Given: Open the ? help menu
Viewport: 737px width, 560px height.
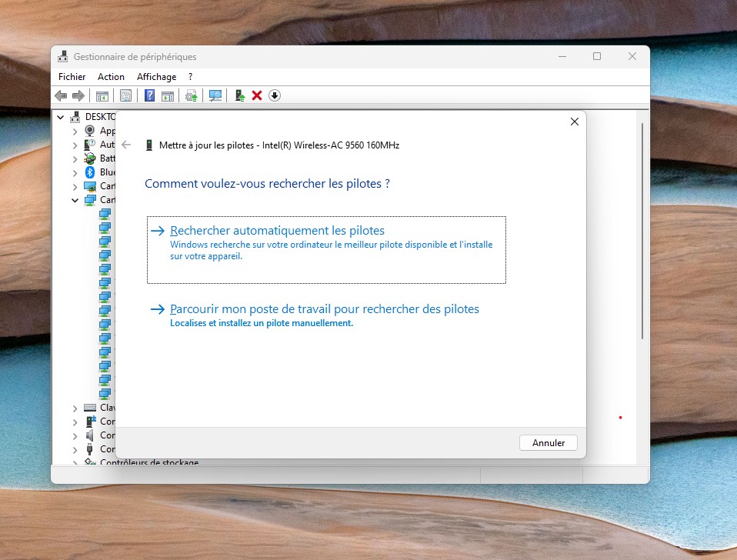Looking at the screenshot, I should tap(190, 77).
